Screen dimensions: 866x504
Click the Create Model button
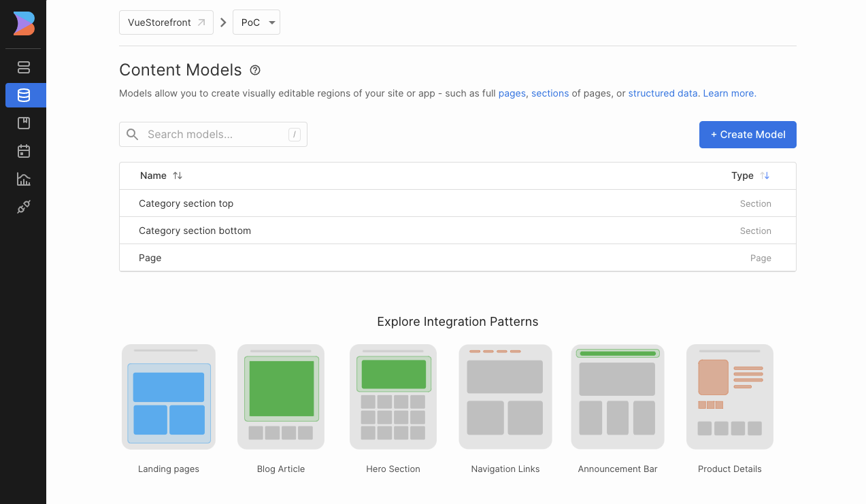(748, 135)
